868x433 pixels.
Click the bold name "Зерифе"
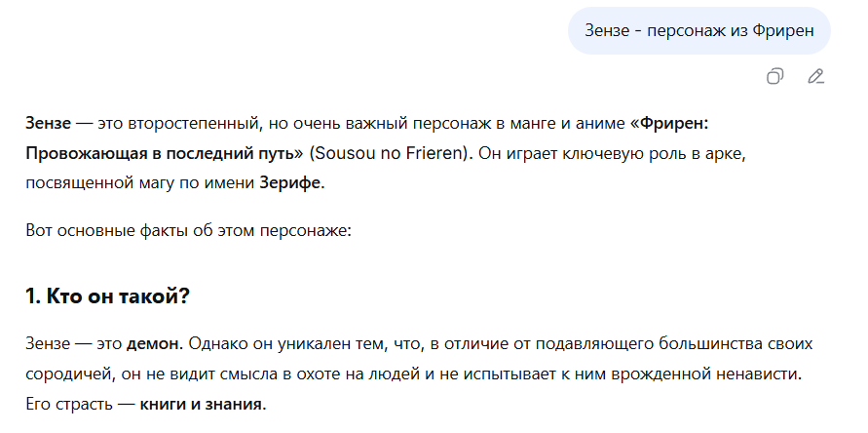coord(290,183)
